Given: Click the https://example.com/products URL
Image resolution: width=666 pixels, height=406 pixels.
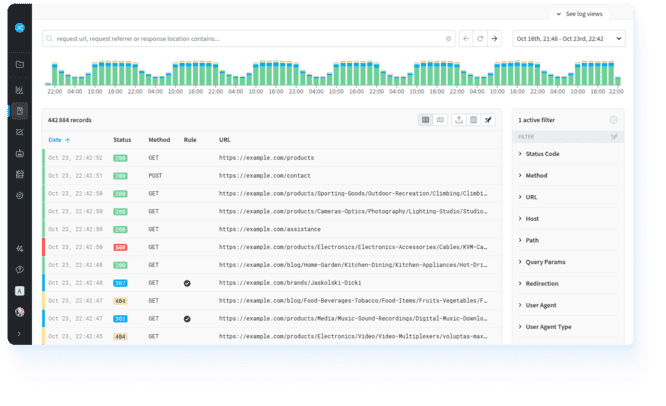Looking at the screenshot, I should [x=266, y=158].
